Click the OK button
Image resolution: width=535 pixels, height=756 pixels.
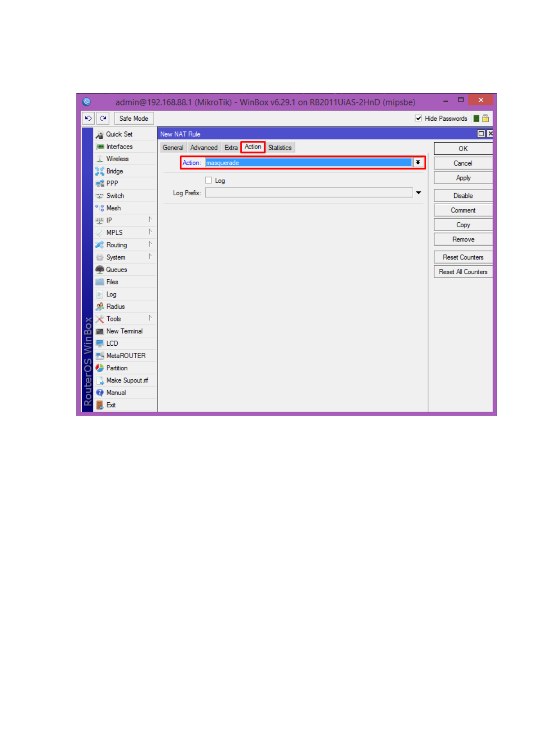pyautogui.click(x=463, y=149)
